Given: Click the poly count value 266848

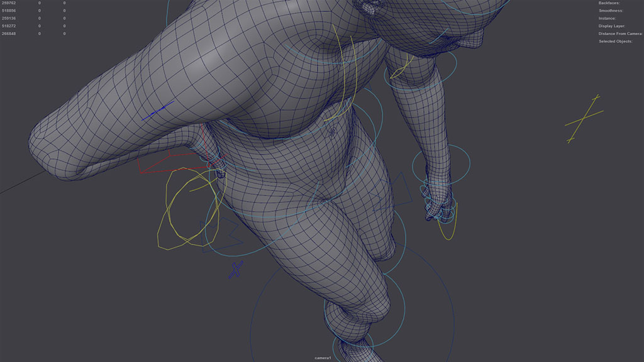Looking at the screenshot, I should tap(9, 34).
